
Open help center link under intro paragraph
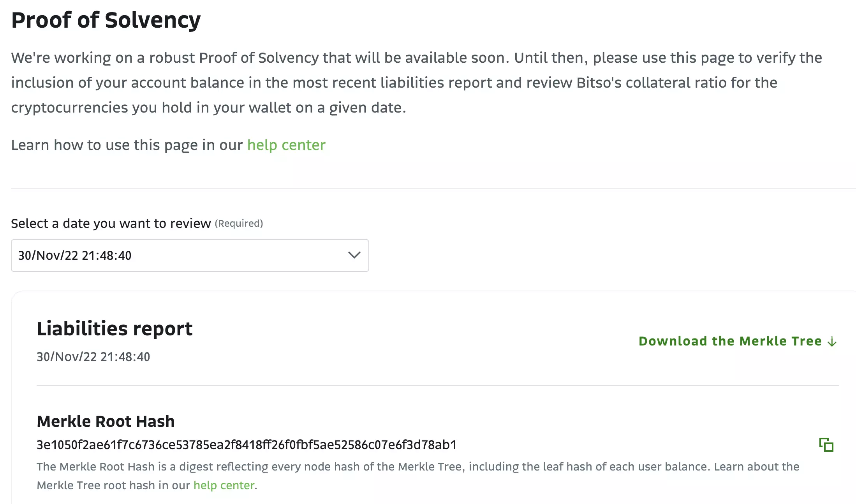[286, 145]
